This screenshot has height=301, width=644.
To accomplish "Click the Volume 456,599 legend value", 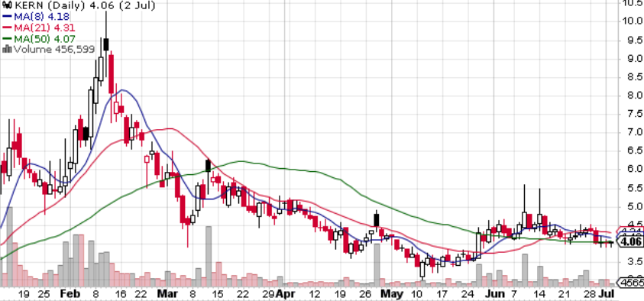I will (54, 50).
